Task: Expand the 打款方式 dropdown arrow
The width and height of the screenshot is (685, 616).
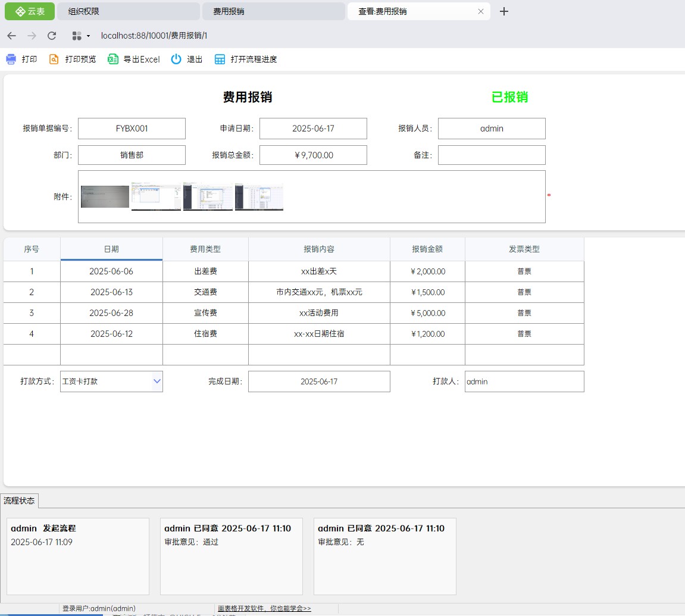Action: [x=157, y=382]
